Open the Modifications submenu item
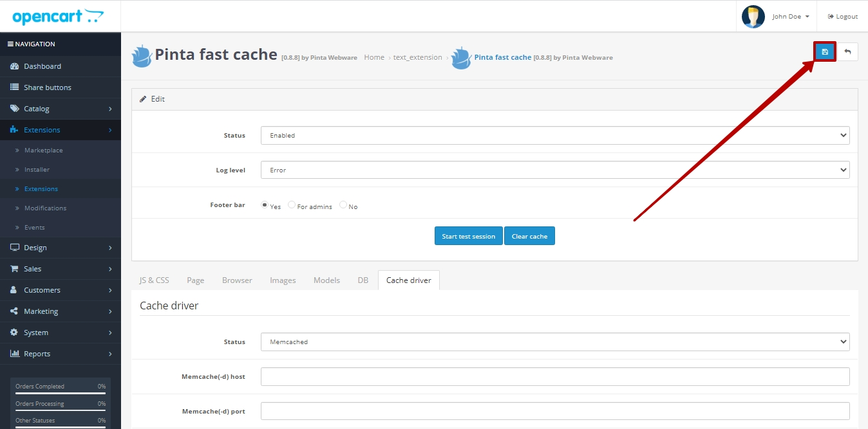The image size is (868, 429). click(x=61, y=208)
